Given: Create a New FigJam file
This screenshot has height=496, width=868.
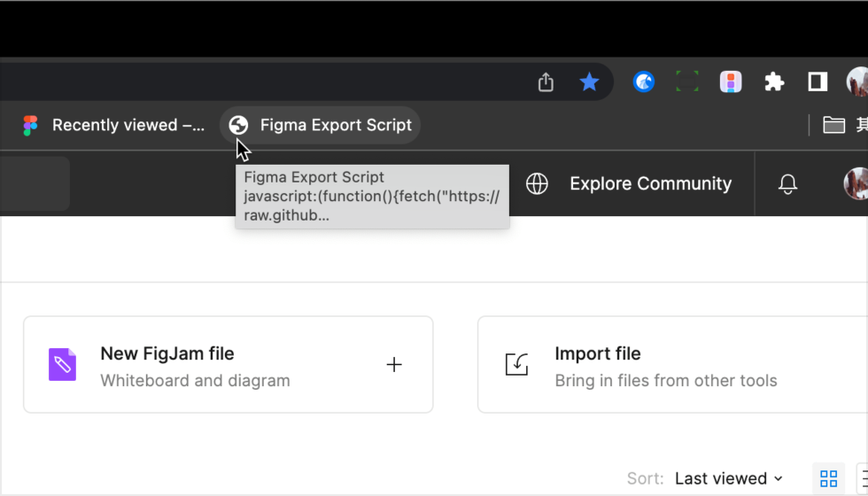Looking at the screenshot, I should (229, 364).
